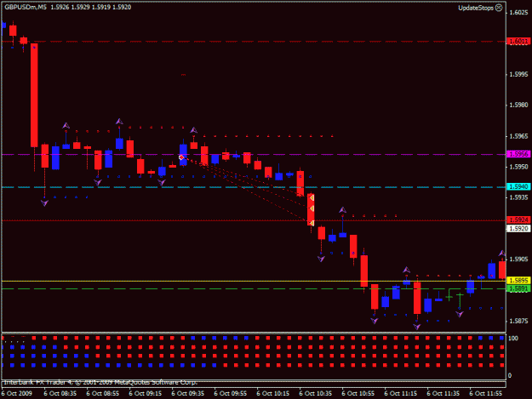Click the 6 Oct 10:35 time label
Image resolution: width=532 pixels, height=399 pixels.
(x=316, y=393)
